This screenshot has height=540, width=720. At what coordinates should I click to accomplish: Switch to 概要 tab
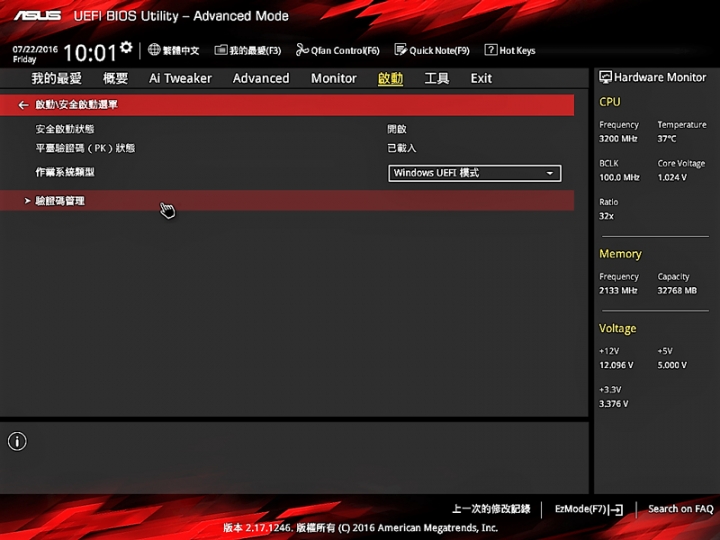(115, 78)
